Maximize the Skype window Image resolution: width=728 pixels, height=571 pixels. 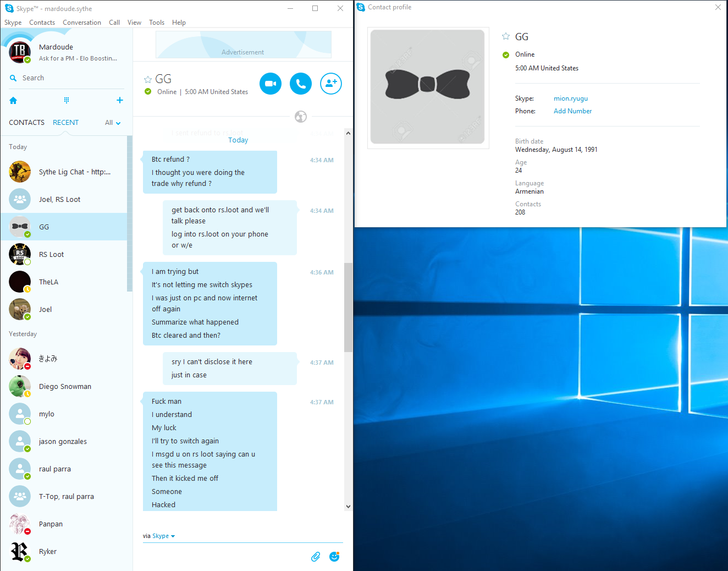click(315, 8)
